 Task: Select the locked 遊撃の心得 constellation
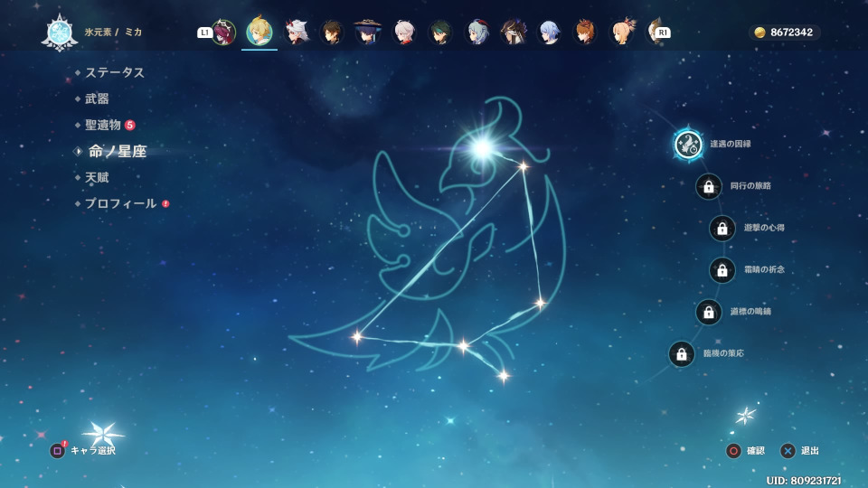[x=722, y=228]
